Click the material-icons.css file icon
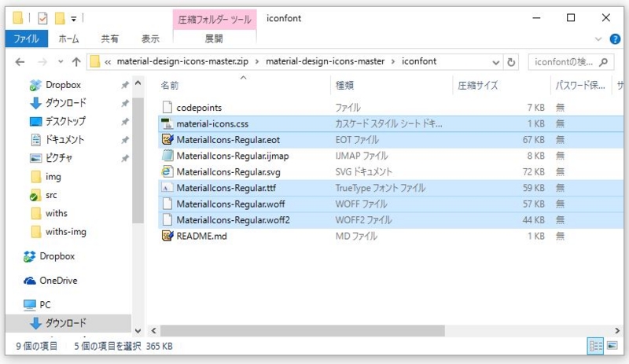Image resolution: width=629 pixels, height=364 pixels. pos(167,123)
